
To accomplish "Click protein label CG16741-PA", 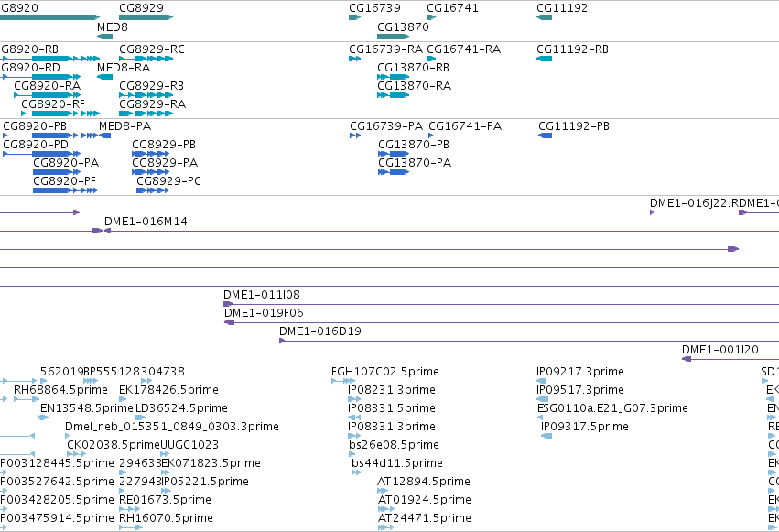I will [x=465, y=126].
